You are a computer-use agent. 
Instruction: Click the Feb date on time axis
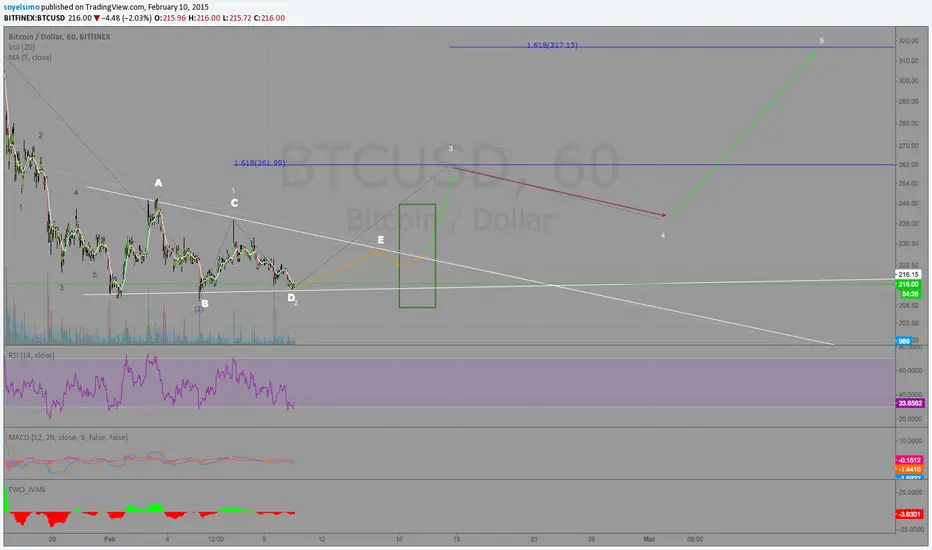pos(109,539)
